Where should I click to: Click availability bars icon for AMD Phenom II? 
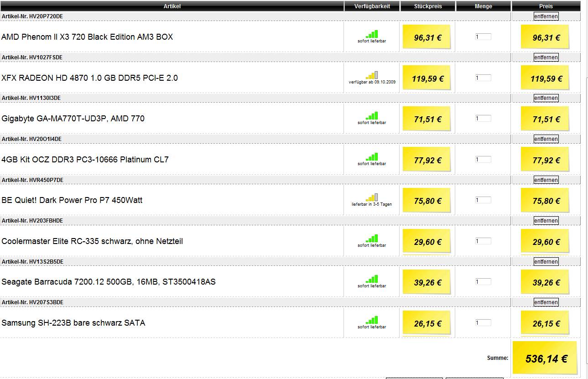372,34
